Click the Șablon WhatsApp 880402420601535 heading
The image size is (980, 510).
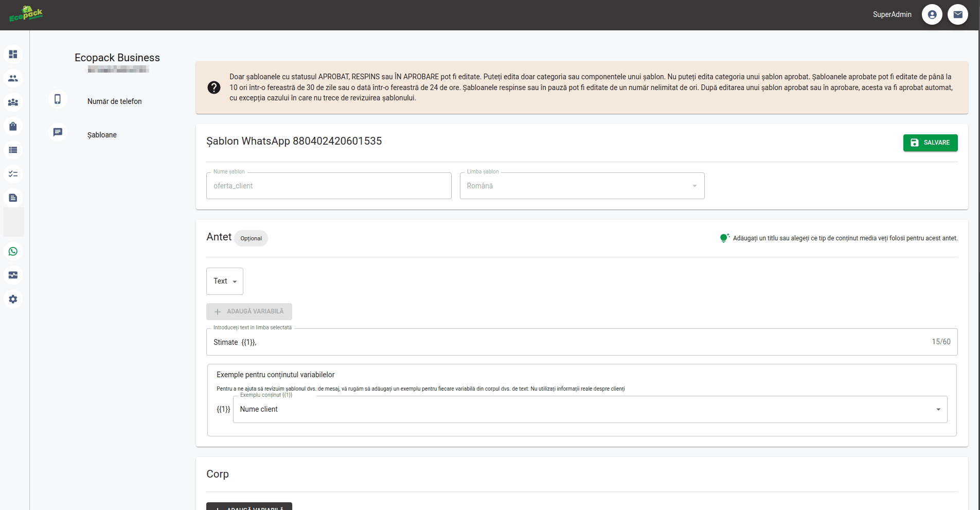pos(294,141)
